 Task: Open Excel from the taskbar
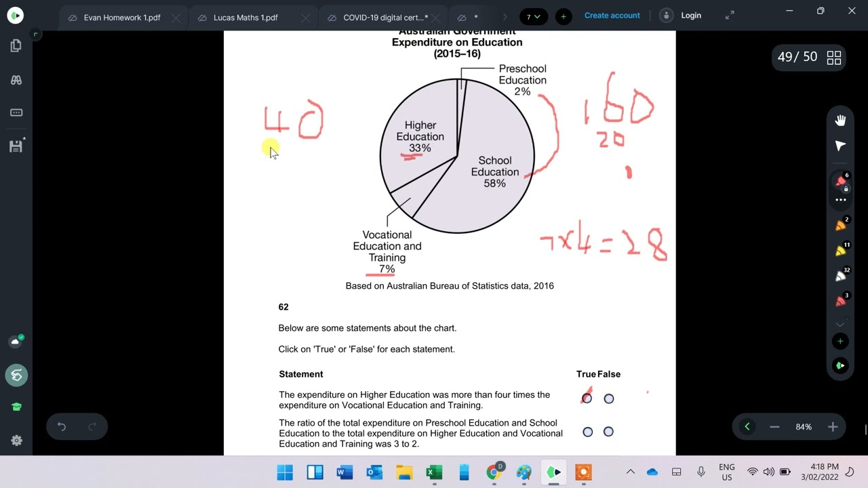point(434,472)
